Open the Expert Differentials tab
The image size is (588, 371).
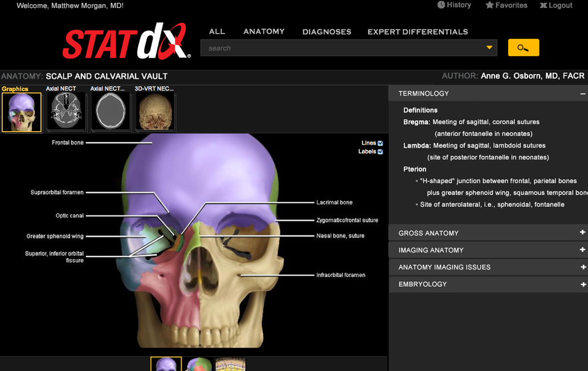click(418, 32)
